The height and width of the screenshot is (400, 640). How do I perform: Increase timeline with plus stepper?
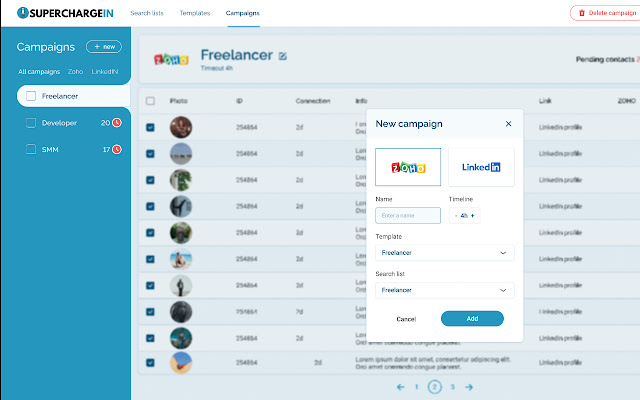click(x=473, y=216)
